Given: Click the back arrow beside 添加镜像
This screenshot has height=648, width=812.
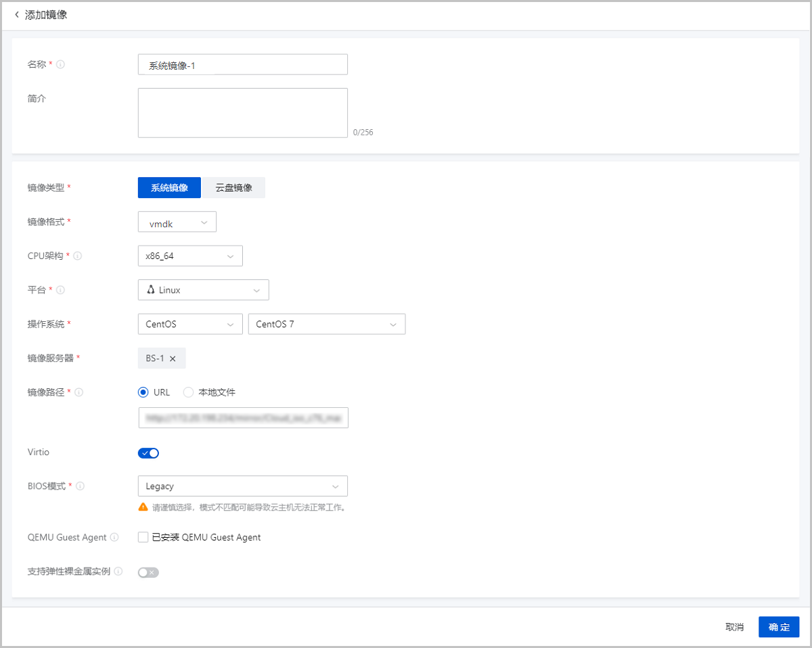Looking at the screenshot, I should coord(17,15).
